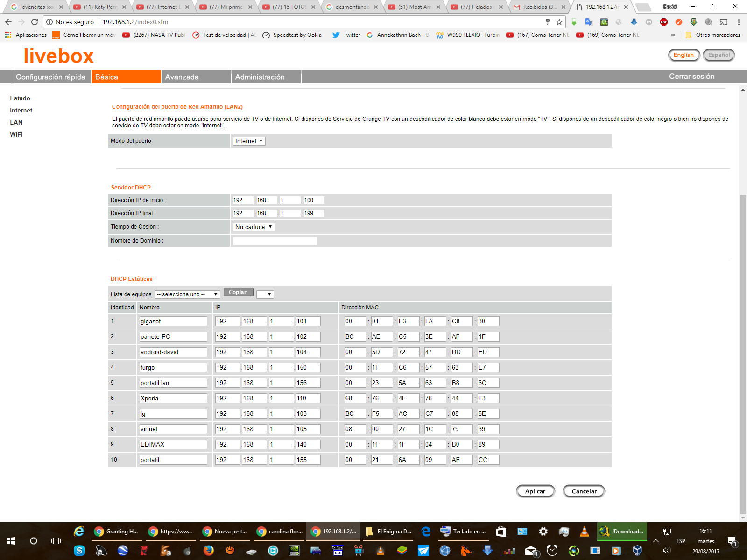Open the Google Translate extension
The image size is (747, 560).
point(589,22)
